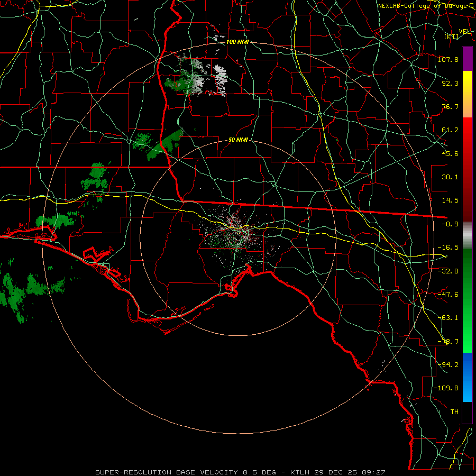Select the -47.6 value on the velocity scale
Image resolution: width=476 pixels, height=476 pixels.
coord(448,295)
